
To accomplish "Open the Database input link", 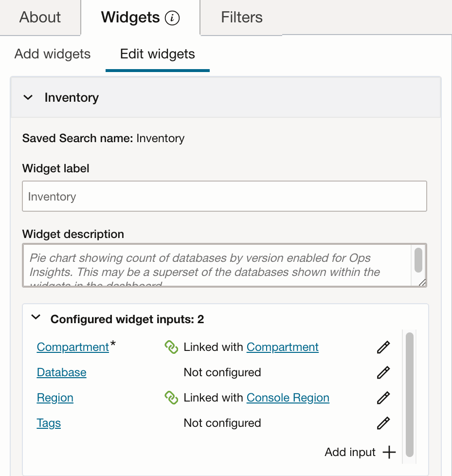I will [61, 372].
